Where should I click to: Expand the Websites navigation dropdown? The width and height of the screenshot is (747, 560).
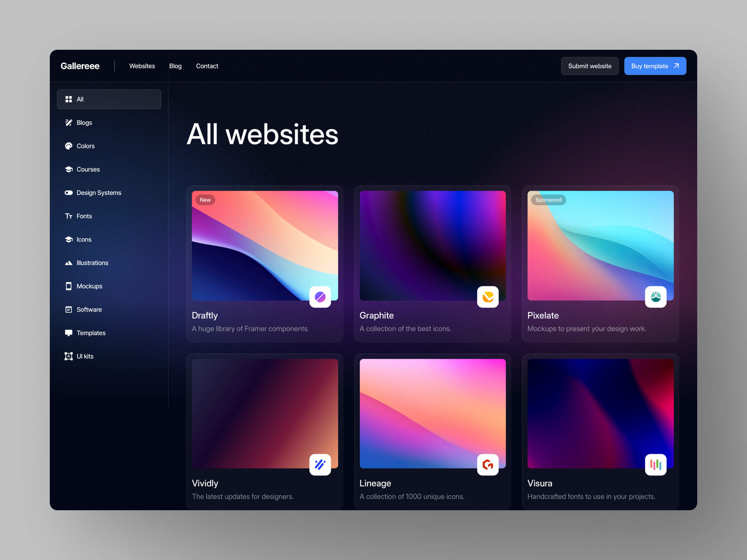142,65
